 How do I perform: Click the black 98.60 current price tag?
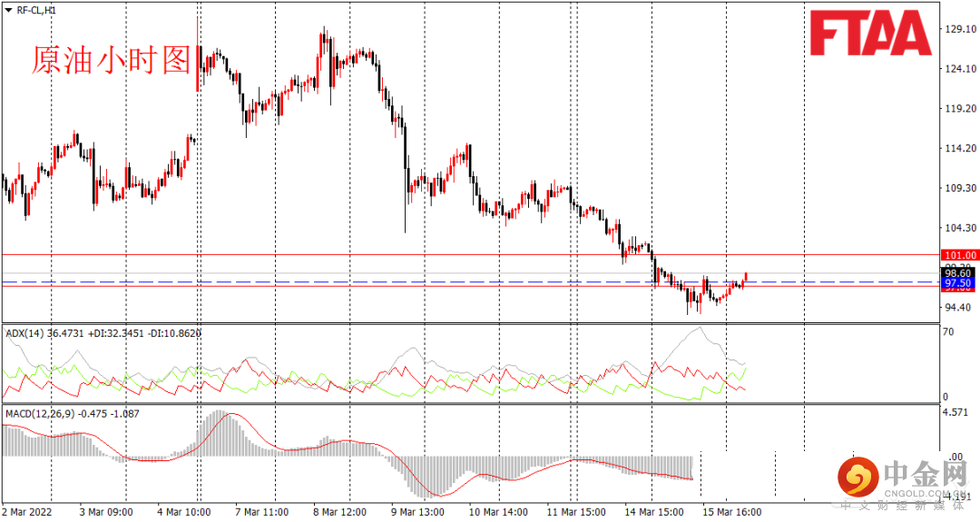coord(957,273)
